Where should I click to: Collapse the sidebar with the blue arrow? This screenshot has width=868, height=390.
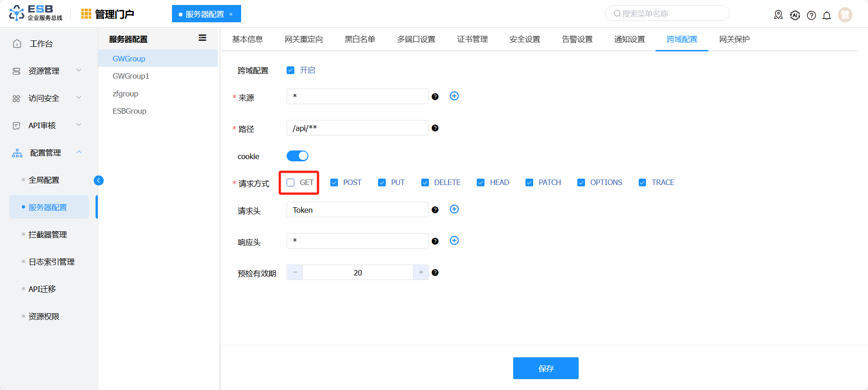pos(99,180)
